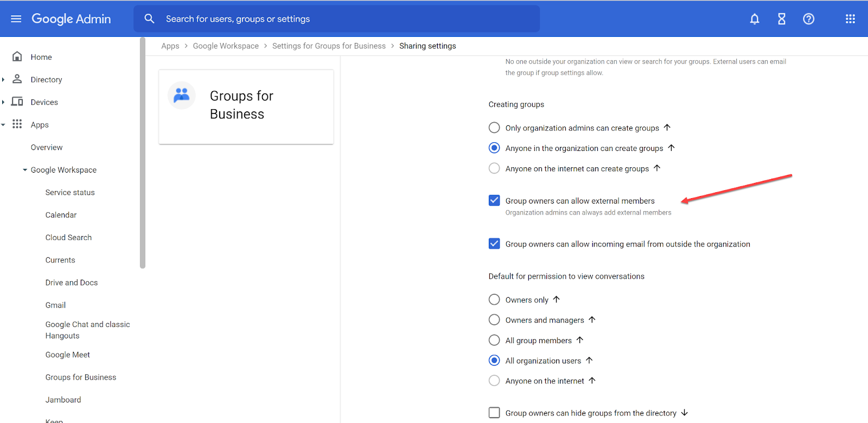
Task: Click the Directory person icon
Action: pyautogui.click(x=17, y=79)
